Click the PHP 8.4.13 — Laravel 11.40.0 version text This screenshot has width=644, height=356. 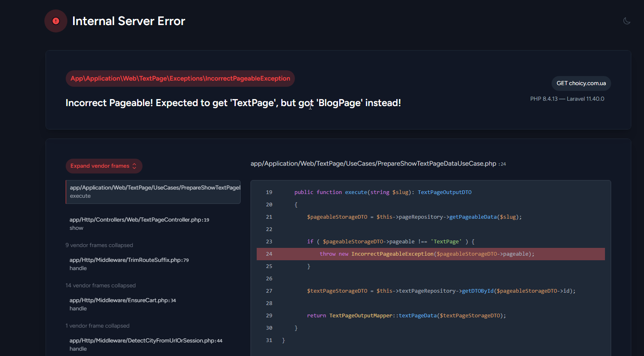point(567,99)
